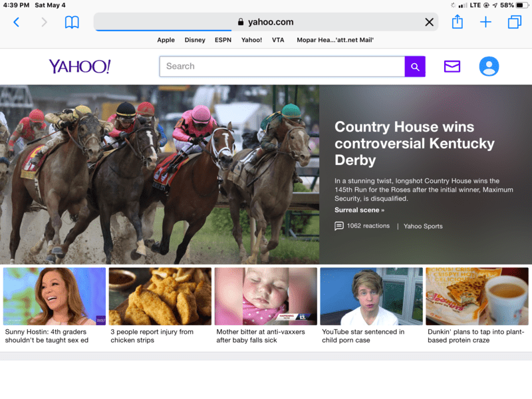The height and width of the screenshot is (399, 532).
Task: Open Yahoo Mail envelope icon
Action: point(452,66)
